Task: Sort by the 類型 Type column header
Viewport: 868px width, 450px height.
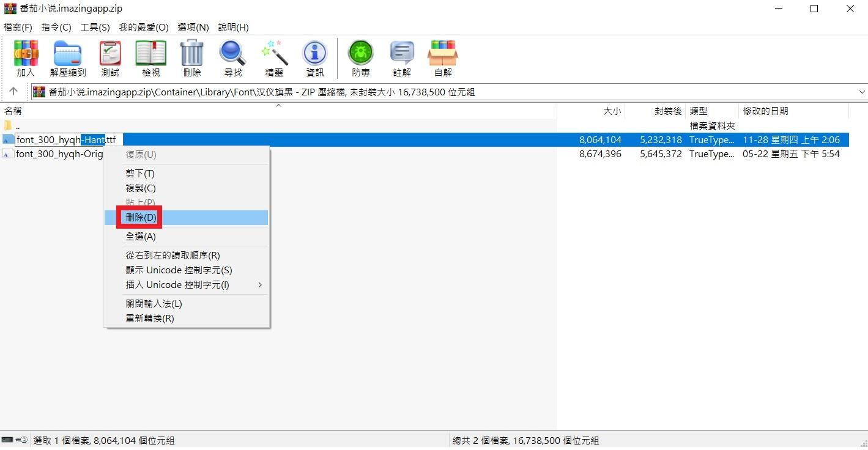Action: click(712, 111)
